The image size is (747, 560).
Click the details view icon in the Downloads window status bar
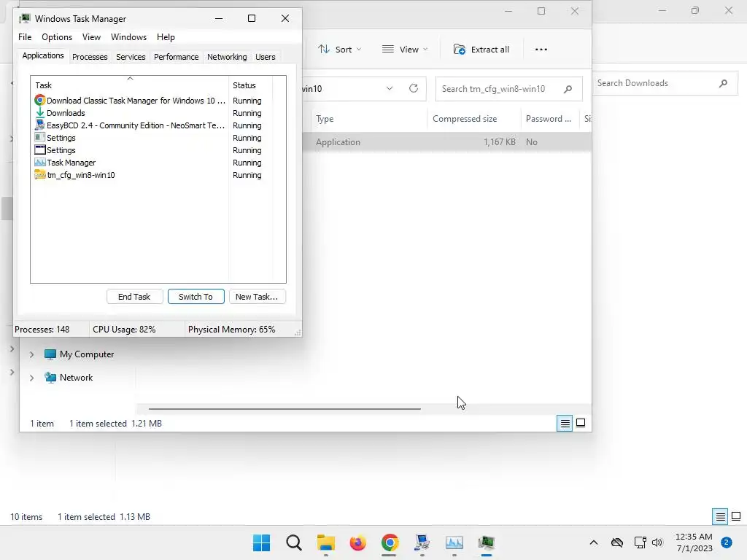coord(720,516)
